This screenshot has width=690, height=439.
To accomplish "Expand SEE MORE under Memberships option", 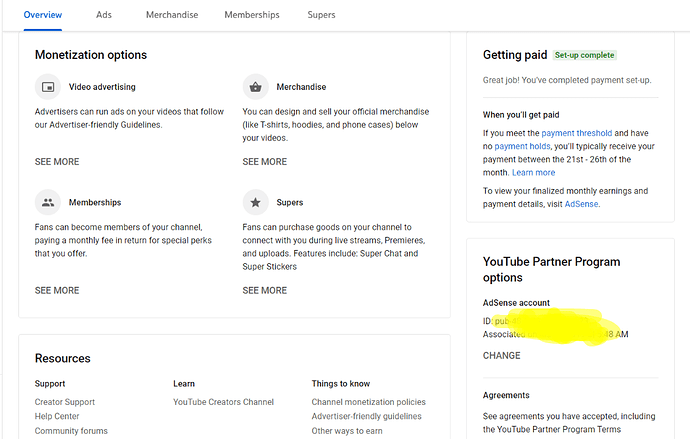I will (x=57, y=291).
